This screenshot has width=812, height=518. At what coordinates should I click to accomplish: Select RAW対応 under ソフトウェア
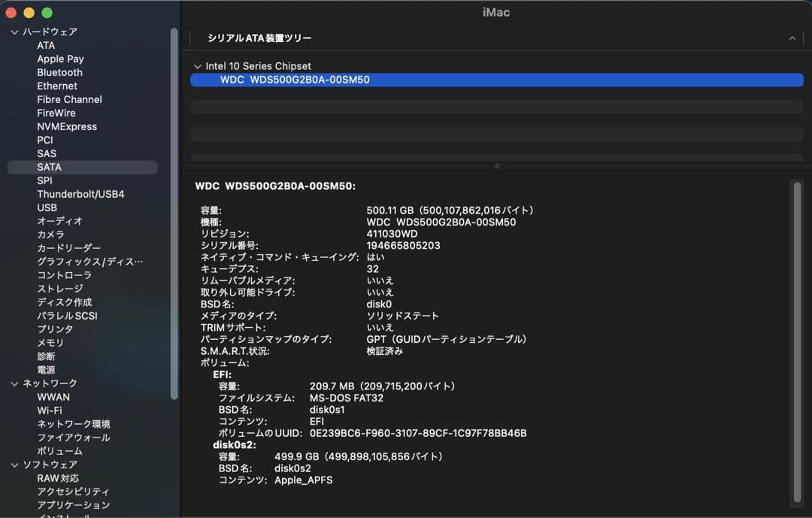[58, 477]
